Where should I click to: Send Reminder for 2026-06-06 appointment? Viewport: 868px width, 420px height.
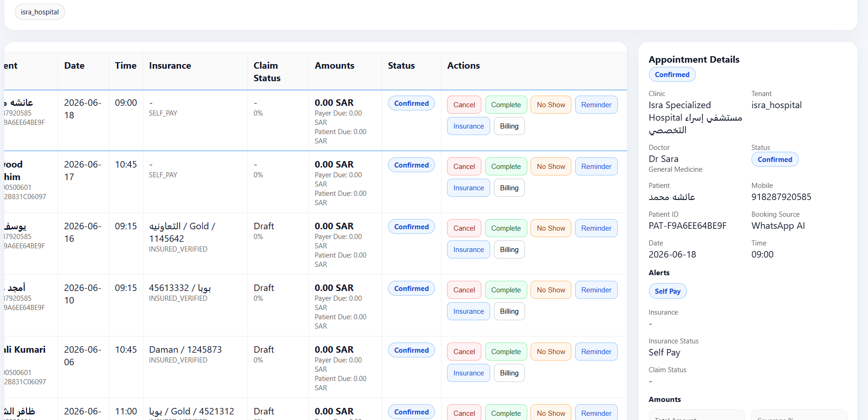point(596,352)
